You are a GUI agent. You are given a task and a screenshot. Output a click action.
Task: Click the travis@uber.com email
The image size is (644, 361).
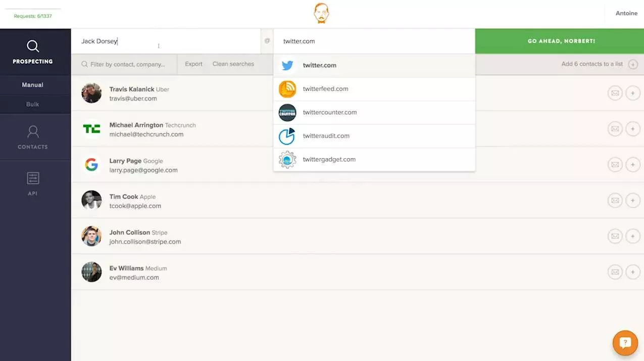(133, 99)
